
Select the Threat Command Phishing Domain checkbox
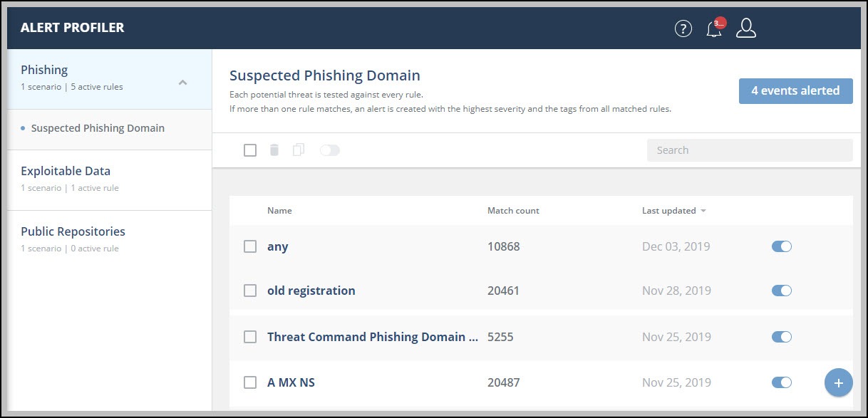point(250,337)
